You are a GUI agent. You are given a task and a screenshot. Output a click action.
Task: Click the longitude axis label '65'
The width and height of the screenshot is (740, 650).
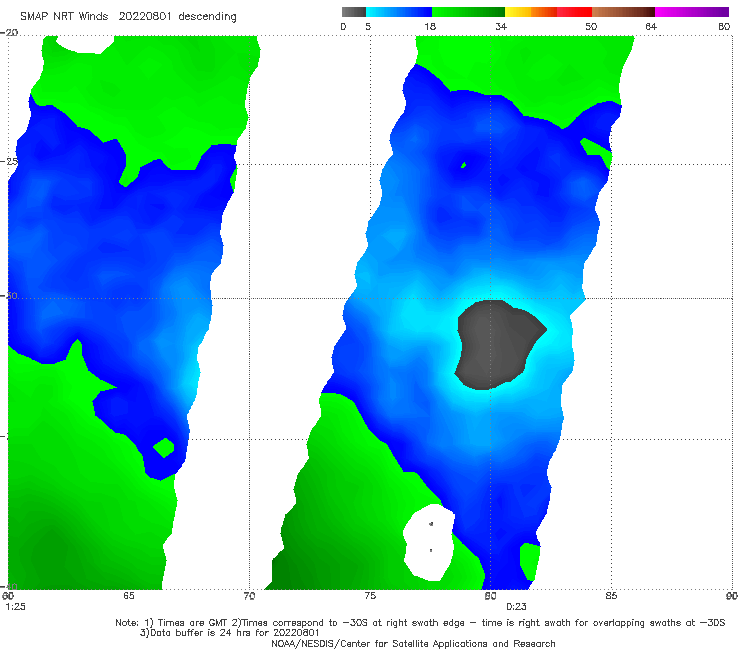pos(129,596)
